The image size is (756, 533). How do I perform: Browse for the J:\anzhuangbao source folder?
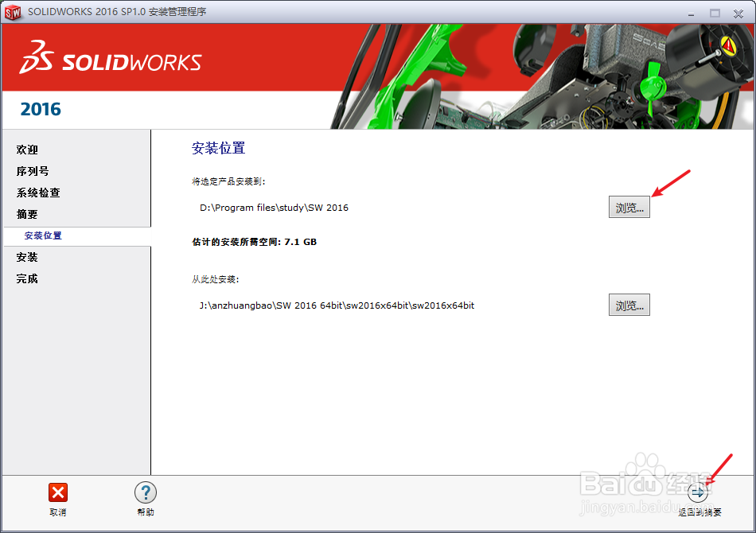(x=629, y=305)
